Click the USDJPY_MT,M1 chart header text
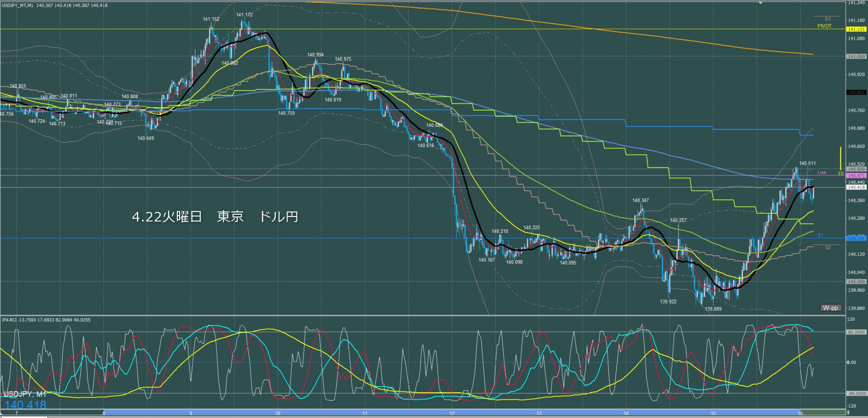The height and width of the screenshot is (418, 868). coord(17,5)
